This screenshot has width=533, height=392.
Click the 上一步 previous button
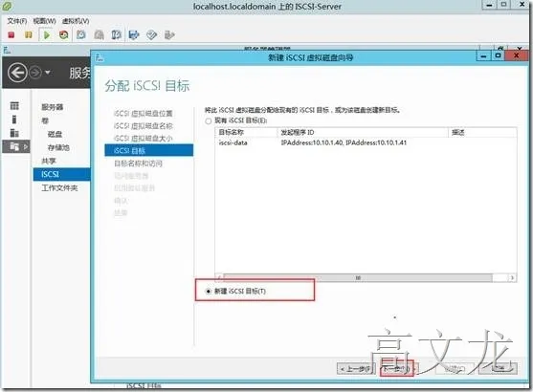(x=356, y=368)
